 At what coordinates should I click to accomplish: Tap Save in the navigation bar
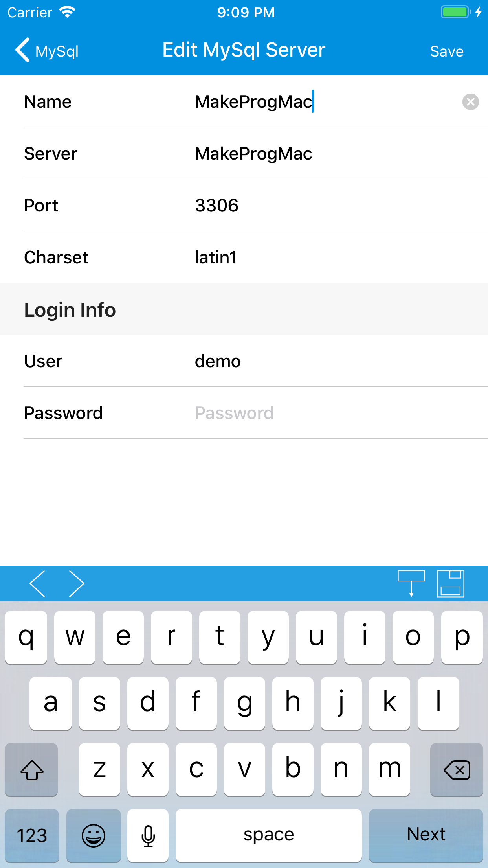pos(447,51)
